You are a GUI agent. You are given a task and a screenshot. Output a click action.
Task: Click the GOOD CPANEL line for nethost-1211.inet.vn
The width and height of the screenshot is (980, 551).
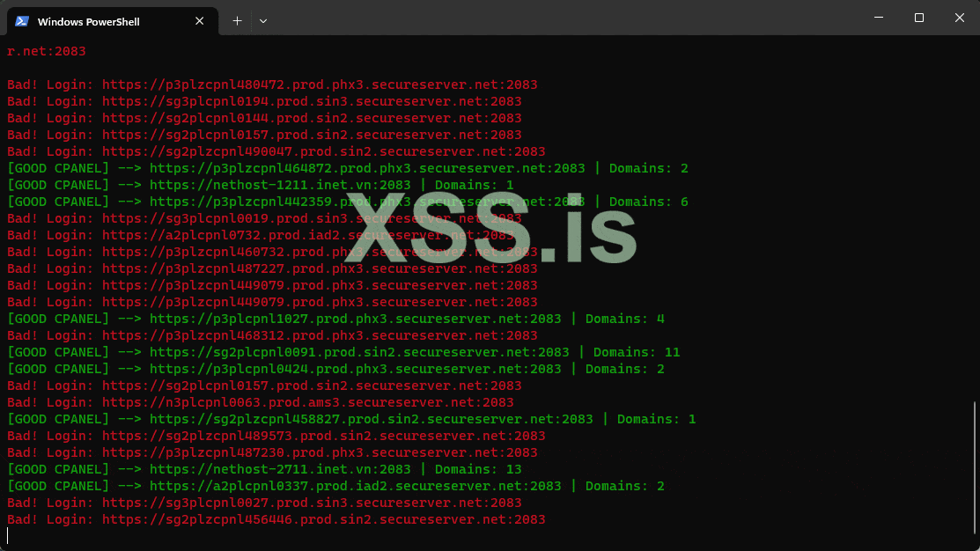tap(261, 186)
